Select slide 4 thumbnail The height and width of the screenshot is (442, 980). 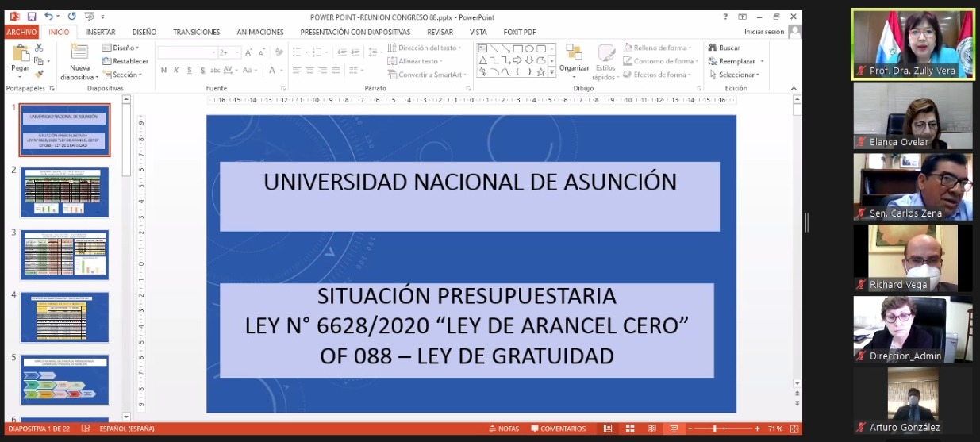[x=65, y=317]
